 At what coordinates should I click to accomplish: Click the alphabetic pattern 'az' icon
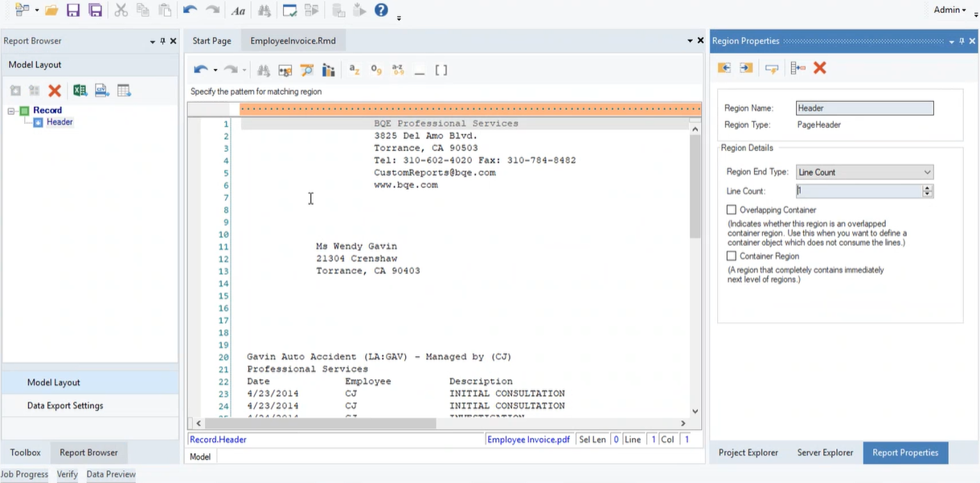click(x=355, y=70)
